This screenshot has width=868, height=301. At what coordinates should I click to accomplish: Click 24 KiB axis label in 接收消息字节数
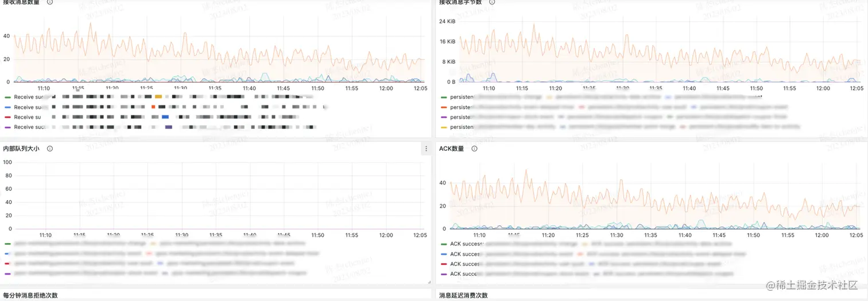[x=447, y=21]
